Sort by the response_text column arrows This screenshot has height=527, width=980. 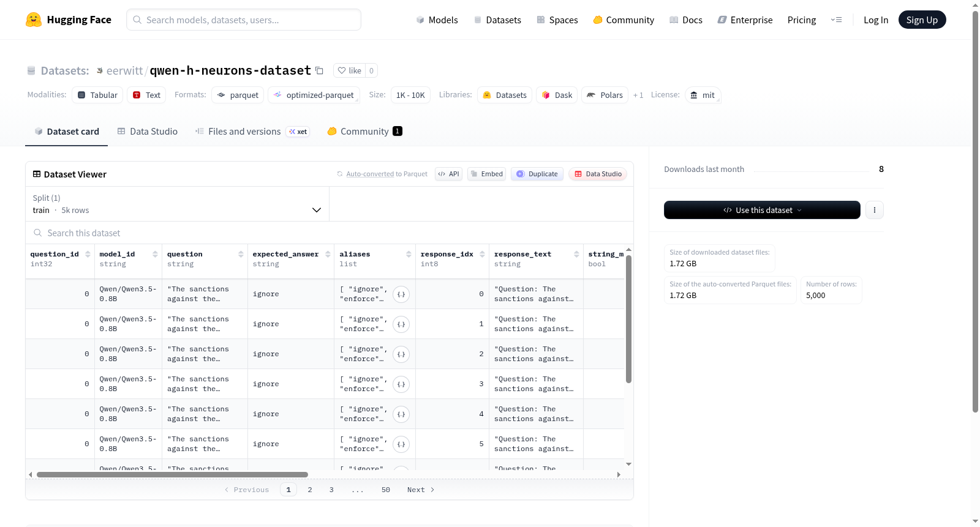coord(576,254)
